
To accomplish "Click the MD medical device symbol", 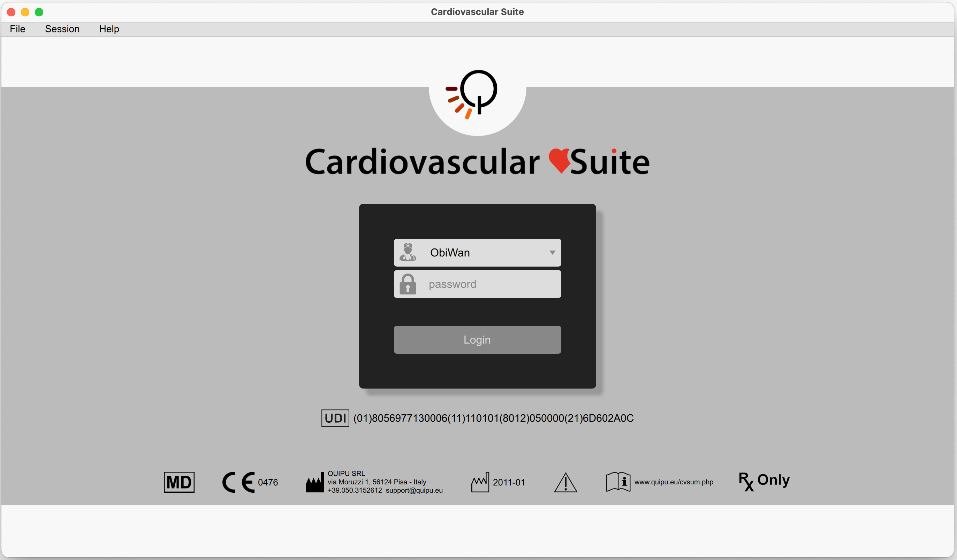I will point(179,482).
